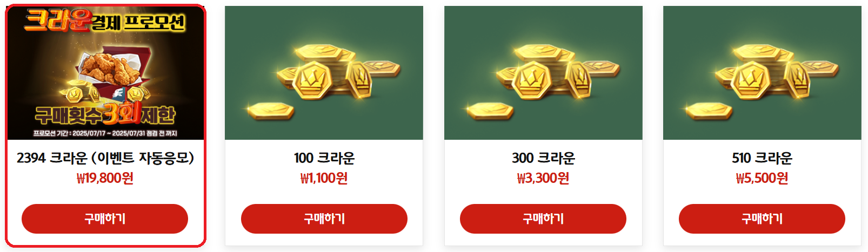Image resolution: width=868 pixels, height=252 pixels.
Task: Click 구매하기 under 300 크라운
Action: coord(543,219)
